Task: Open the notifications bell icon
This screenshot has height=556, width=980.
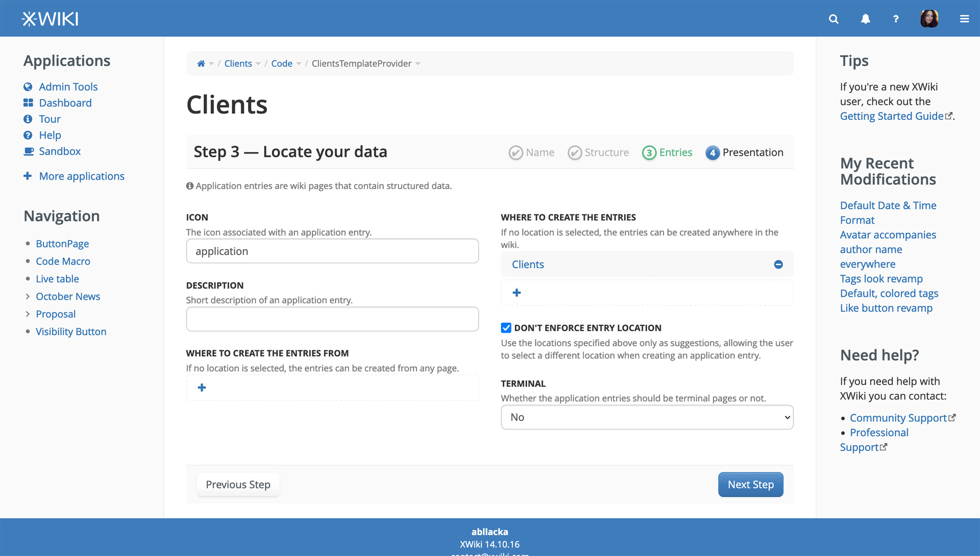Action: click(x=865, y=19)
